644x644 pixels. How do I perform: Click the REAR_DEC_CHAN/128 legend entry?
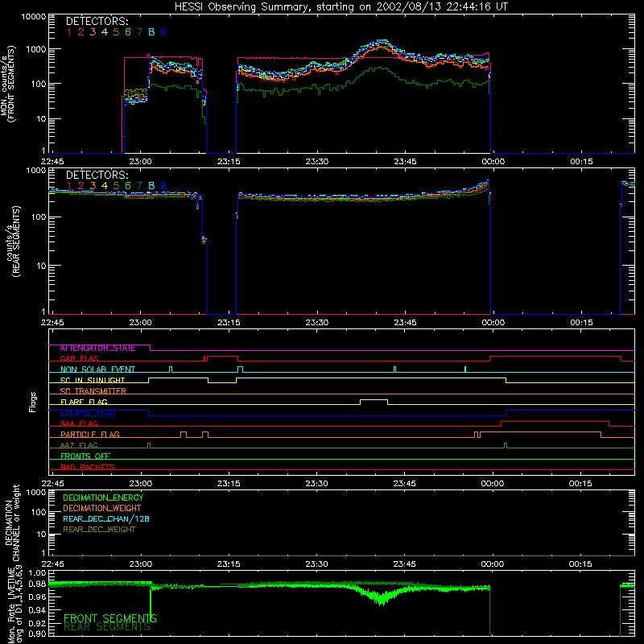(x=106, y=518)
